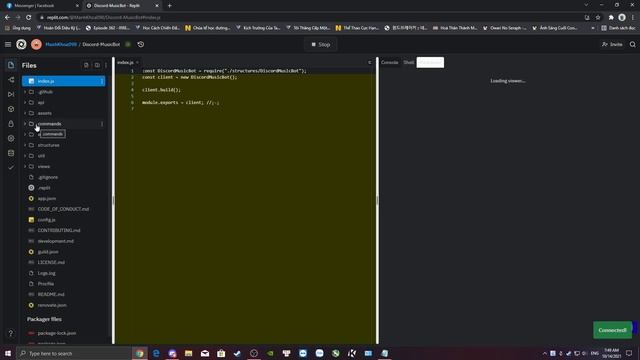This screenshot has width=640, height=360.
Task: Expand the api folder
Action: click(x=25, y=102)
